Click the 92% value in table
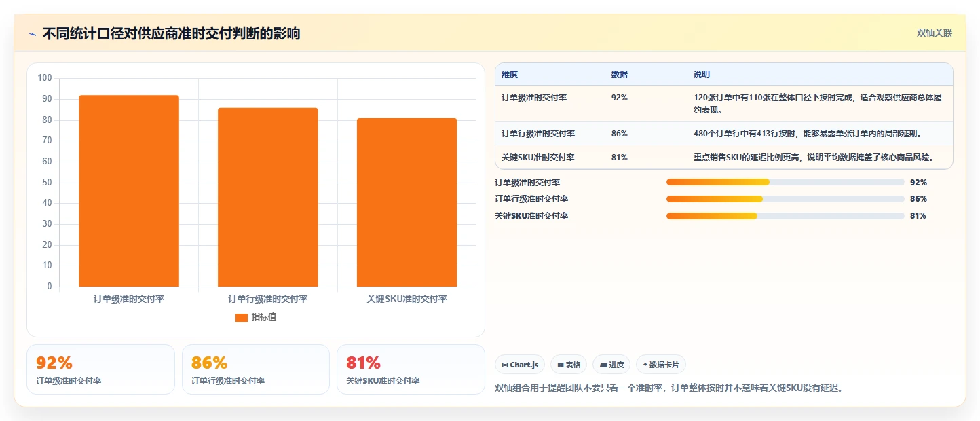Screen dimensions: 980x421 click(620, 98)
